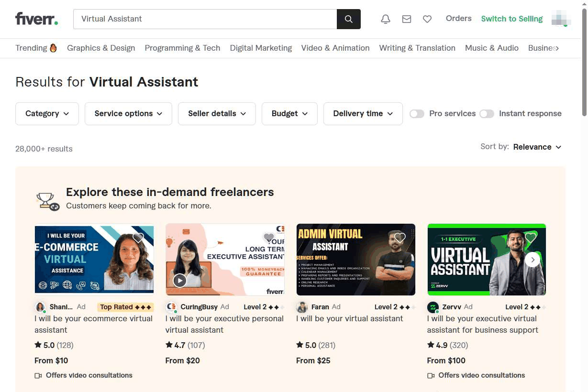Expand the Delivery time filter
This screenshot has width=588, height=392.
[x=363, y=114]
